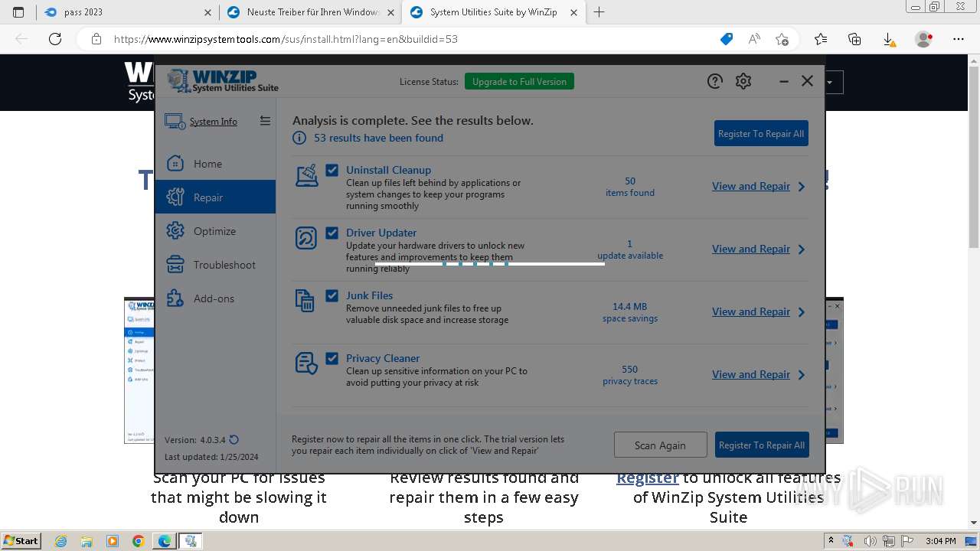The height and width of the screenshot is (551, 980).
Task: Open the Add-ons section
Action: (215, 298)
